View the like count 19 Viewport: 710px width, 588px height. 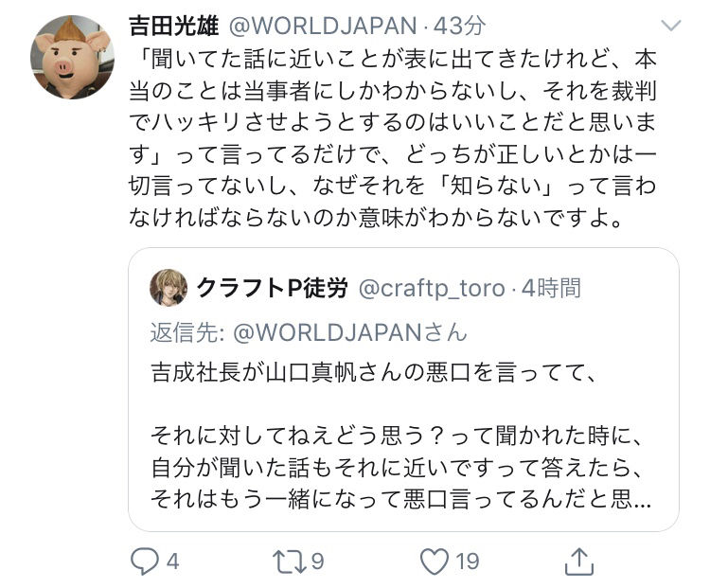pos(468,561)
